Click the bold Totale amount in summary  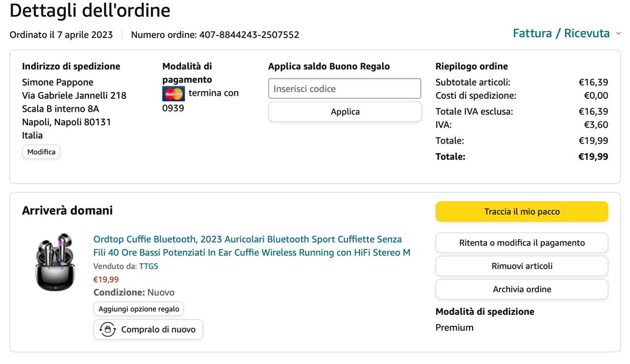click(593, 157)
